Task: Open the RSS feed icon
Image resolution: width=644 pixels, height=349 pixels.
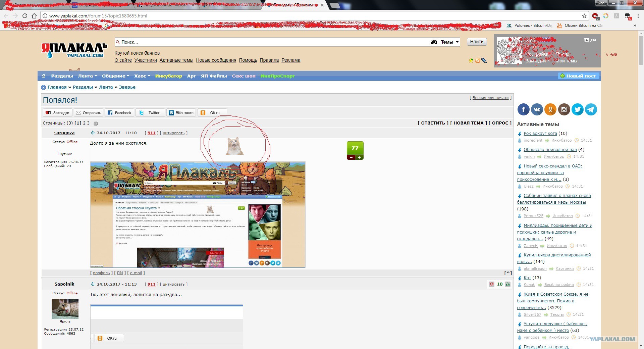Action: pos(477,61)
